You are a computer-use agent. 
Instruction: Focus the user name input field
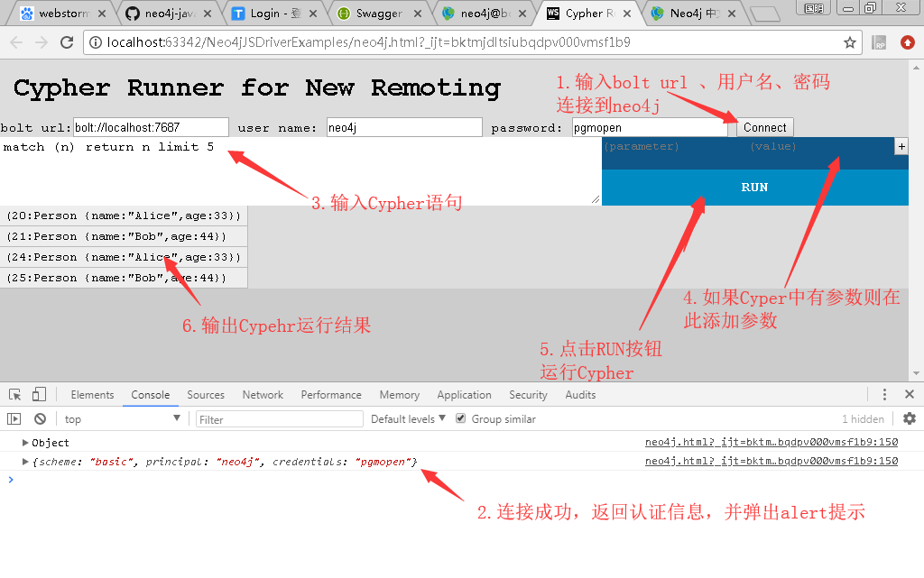coord(404,128)
